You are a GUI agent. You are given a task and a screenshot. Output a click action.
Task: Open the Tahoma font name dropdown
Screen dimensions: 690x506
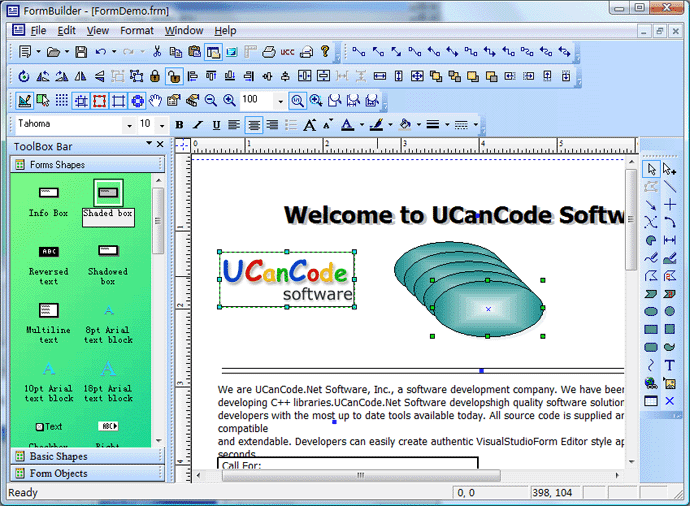pyautogui.click(x=129, y=126)
